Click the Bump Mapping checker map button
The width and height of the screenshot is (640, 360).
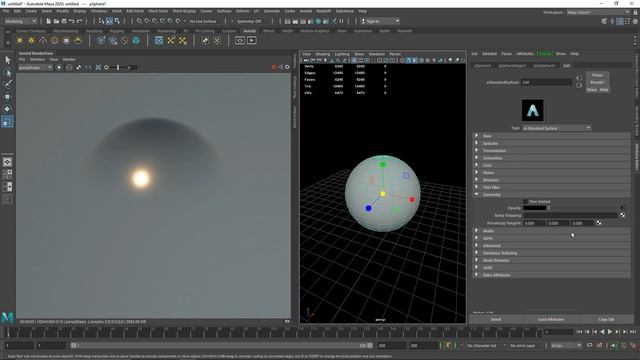622,215
